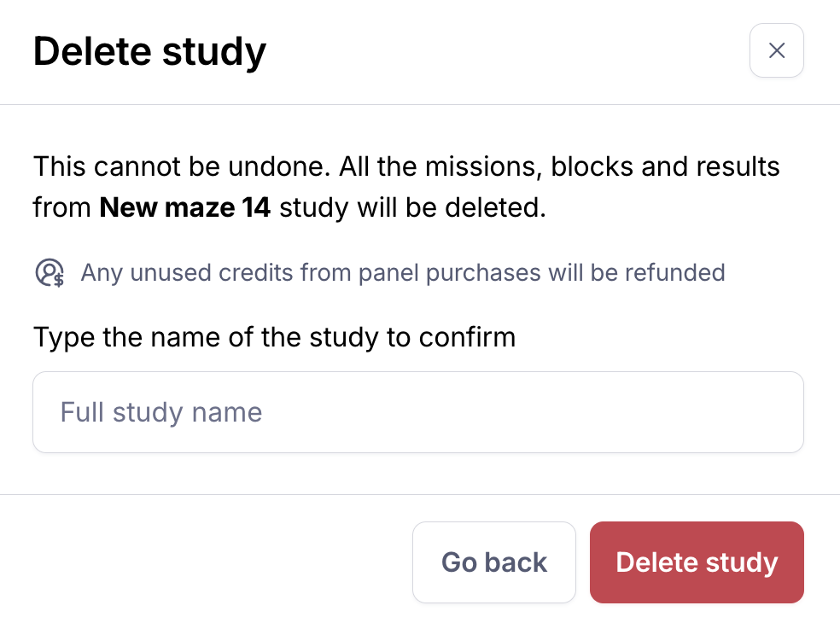Confirm with the red Delete study button
The image size is (840, 623).
pos(696,562)
